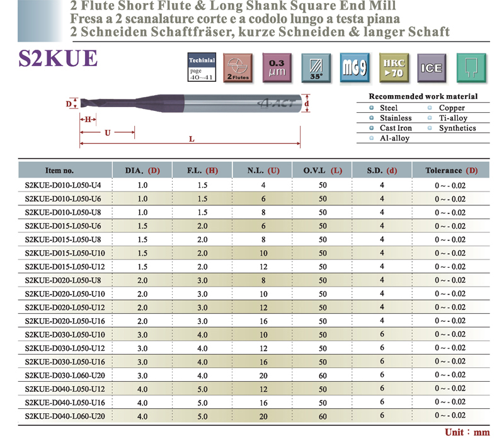This screenshot has height=446, width=504.
Task: Select item S2KUE-D040-L050-U12
Action: [65, 389]
